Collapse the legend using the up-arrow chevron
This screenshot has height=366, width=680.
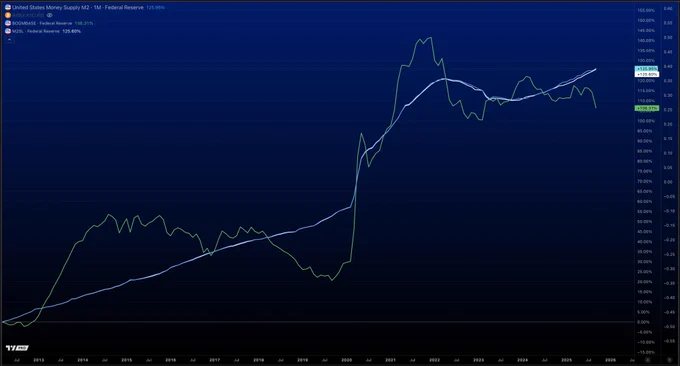[x=9, y=39]
